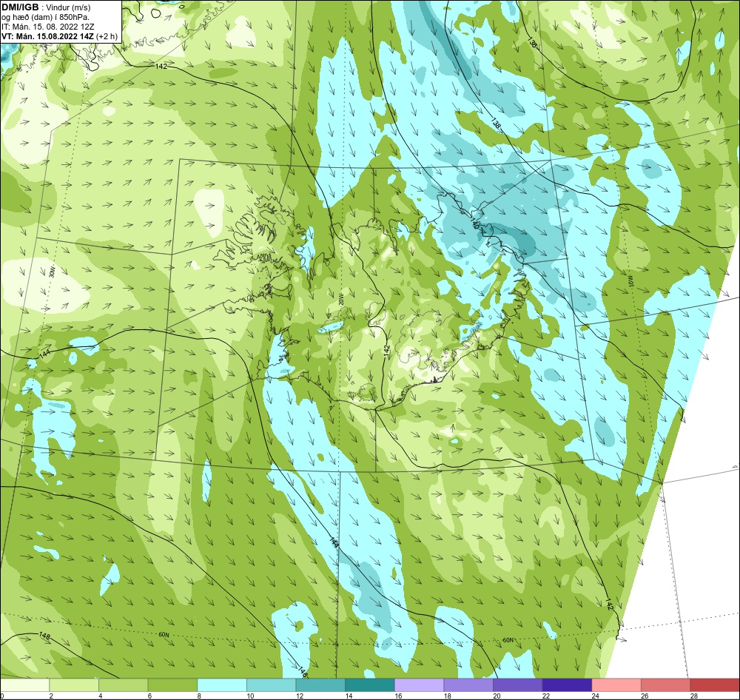Click the legend value label "2"
The image size is (740, 700).
tap(51, 696)
